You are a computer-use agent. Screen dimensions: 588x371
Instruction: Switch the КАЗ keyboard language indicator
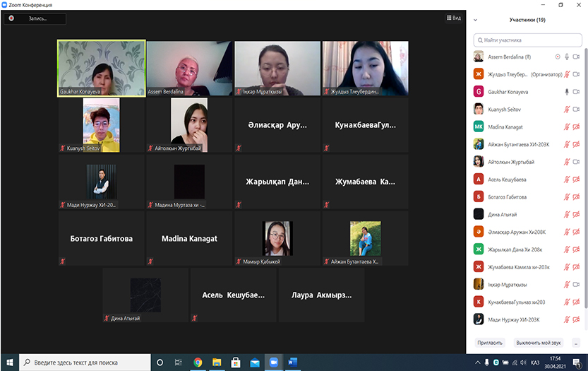coord(536,363)
